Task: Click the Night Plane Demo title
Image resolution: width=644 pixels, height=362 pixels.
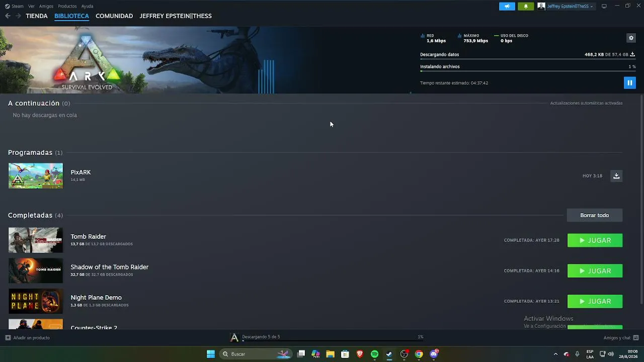Action: pyautogui.click(x=96, y=298)
